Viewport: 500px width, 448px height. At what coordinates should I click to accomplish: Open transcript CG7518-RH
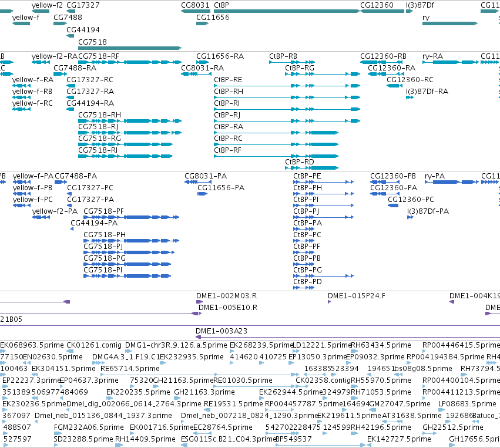coord(99,115)
